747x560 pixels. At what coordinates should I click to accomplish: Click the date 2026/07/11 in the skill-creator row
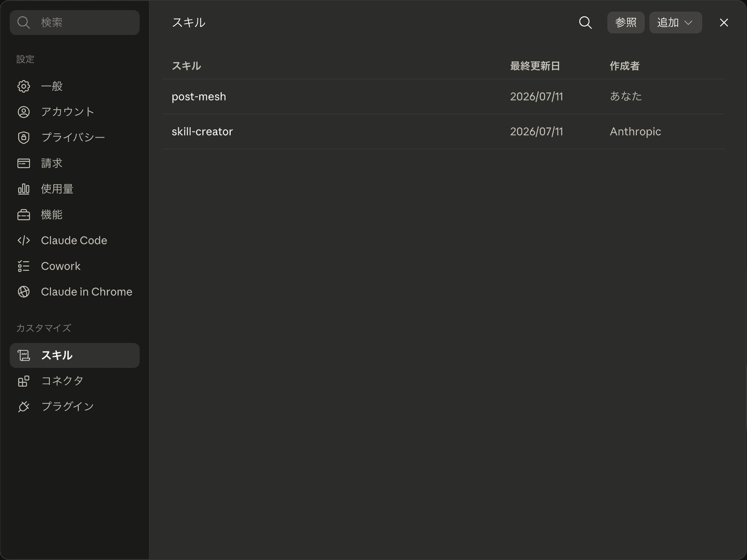(x=536, y=132)
